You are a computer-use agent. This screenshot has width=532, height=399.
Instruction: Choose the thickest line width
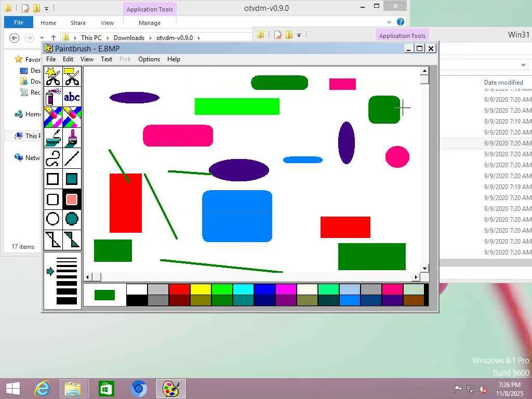point(66,301)
